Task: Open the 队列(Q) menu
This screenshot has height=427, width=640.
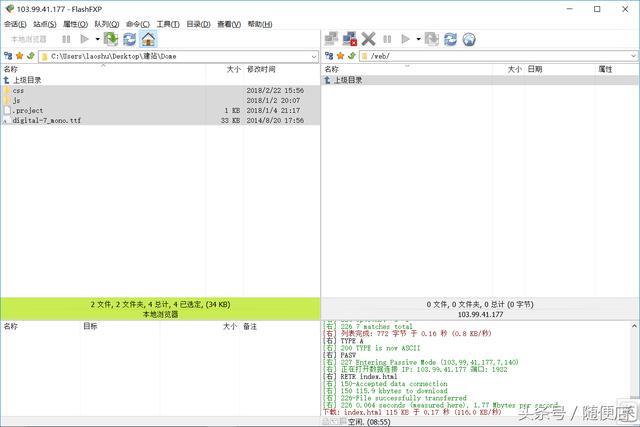Action: pyautogui.click(x=107, y=24)
